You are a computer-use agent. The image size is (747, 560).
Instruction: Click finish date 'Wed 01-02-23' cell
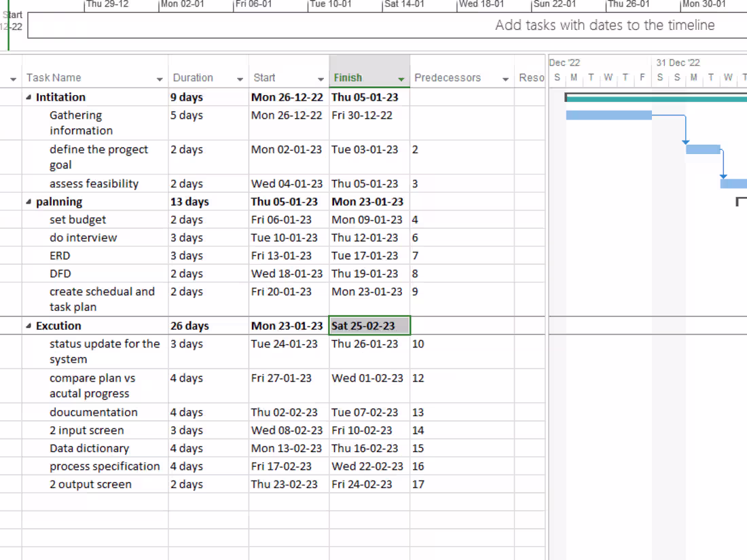coord(369,386)
